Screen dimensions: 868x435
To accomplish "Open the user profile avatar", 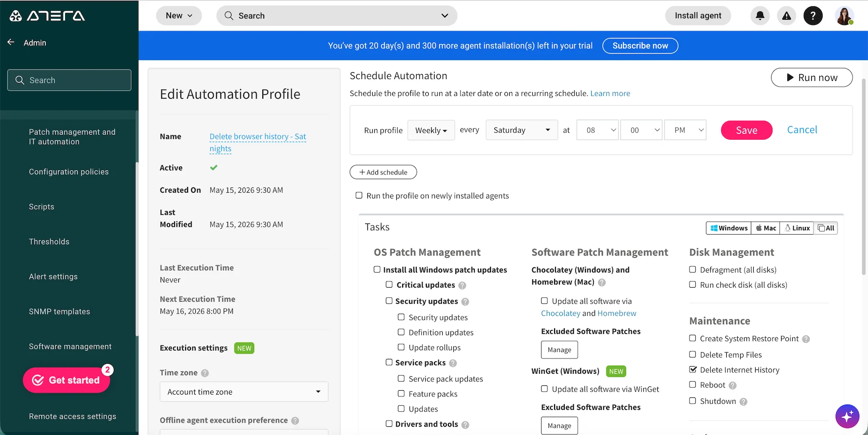I will coord(844,16).
